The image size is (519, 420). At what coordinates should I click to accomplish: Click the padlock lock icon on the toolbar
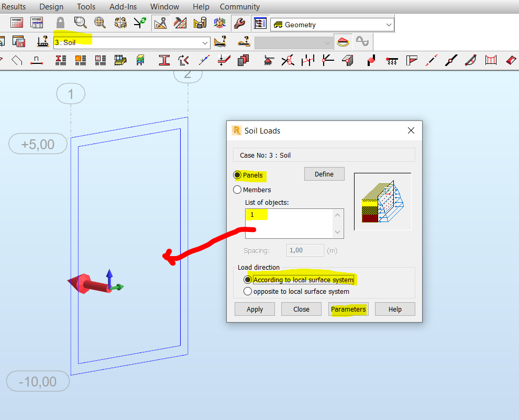(60, 23)
